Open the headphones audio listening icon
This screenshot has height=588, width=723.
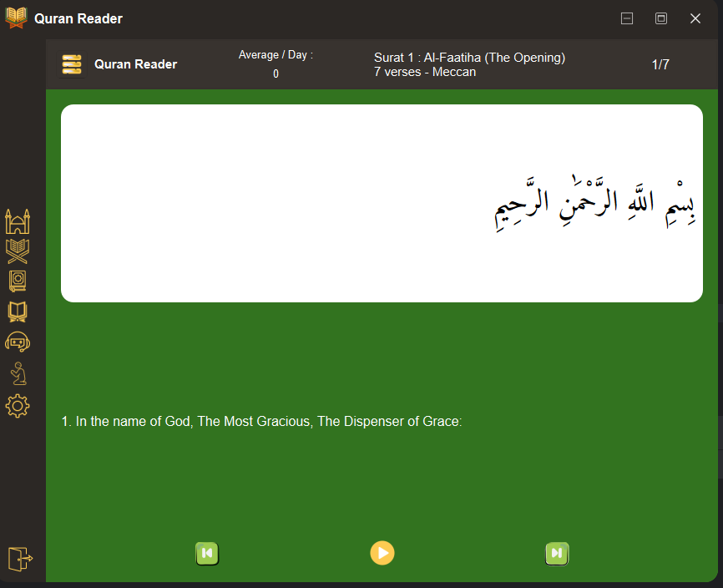18,342
